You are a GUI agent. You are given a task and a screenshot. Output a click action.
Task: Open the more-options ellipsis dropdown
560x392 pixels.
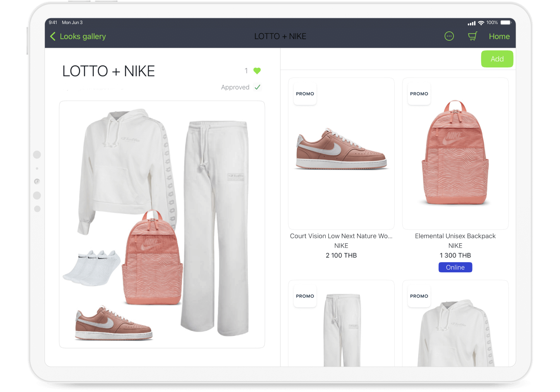click(x=449, y=36)
